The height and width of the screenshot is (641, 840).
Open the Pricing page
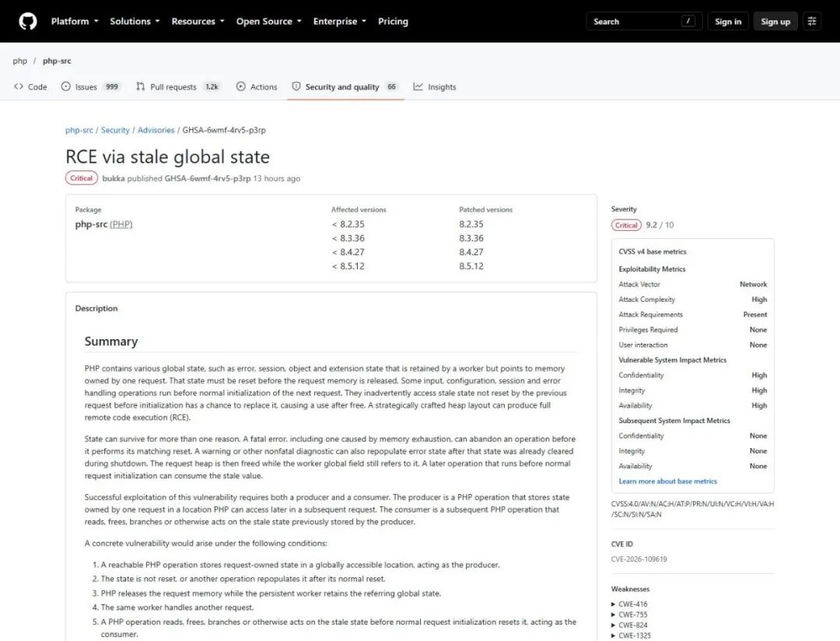393,22
